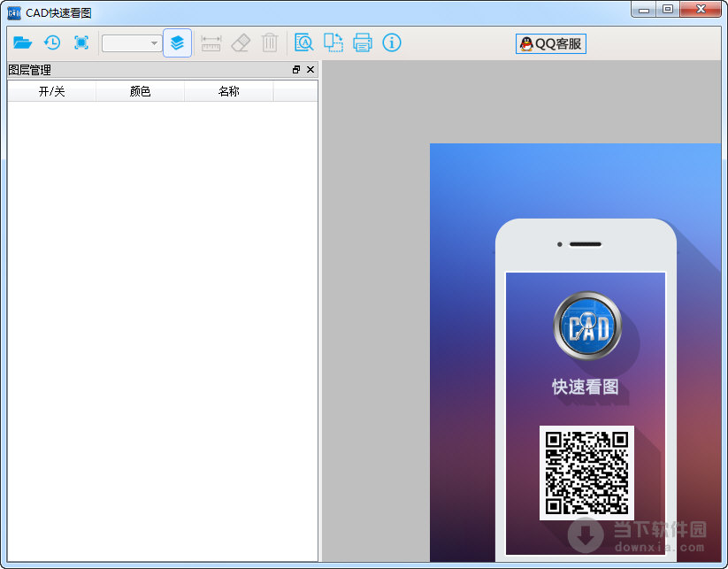Image resolution: width=728 pixels, height=569 pixels.
Task: Open the layout dropdown combo box
Action: [x=132, y=43]
